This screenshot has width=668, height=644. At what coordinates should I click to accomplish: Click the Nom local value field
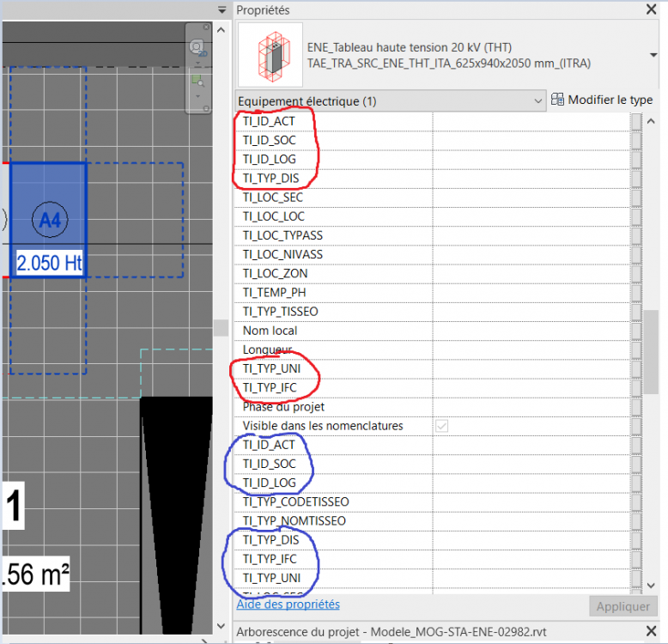point(531,331)
